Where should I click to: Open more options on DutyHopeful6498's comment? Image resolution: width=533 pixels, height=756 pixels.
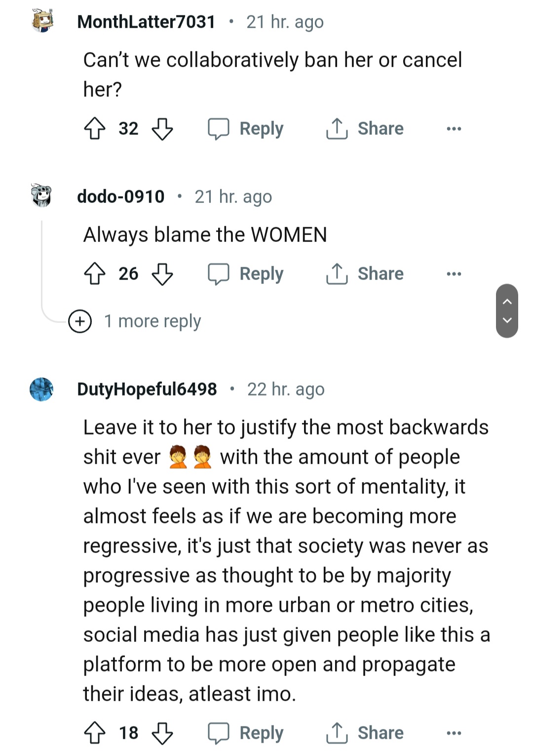454,733
